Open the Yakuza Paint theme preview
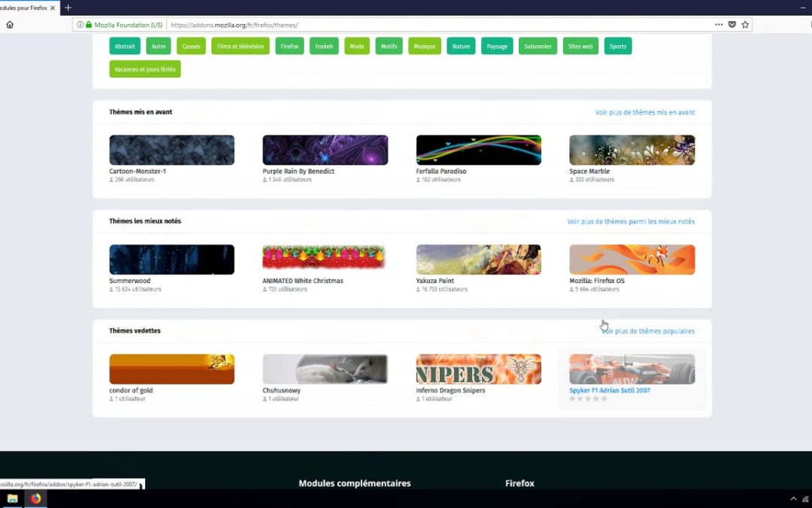Viewport: 812px width, 508px height. pyautogui.click(x=478, y=260)
